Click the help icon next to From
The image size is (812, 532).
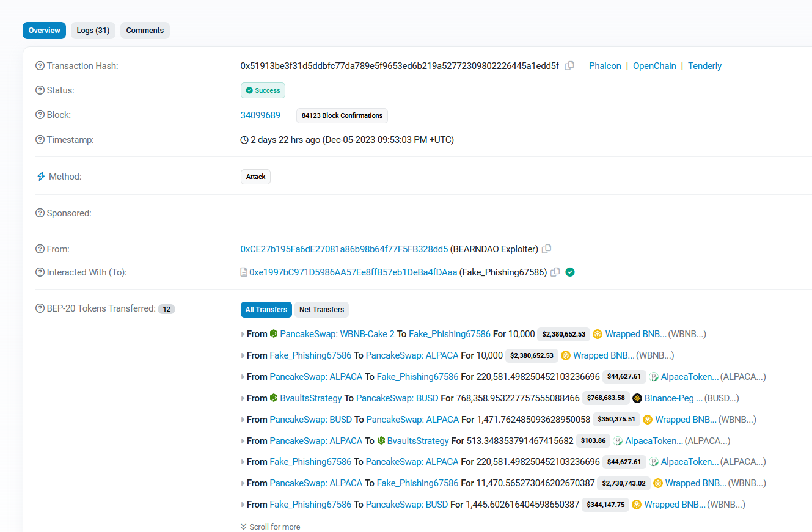click(40, 249)
